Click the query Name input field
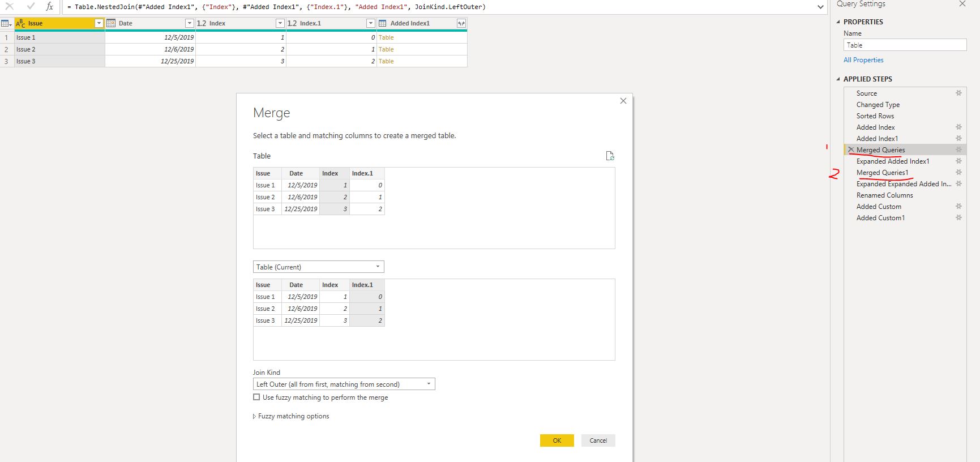 (905, 45)
